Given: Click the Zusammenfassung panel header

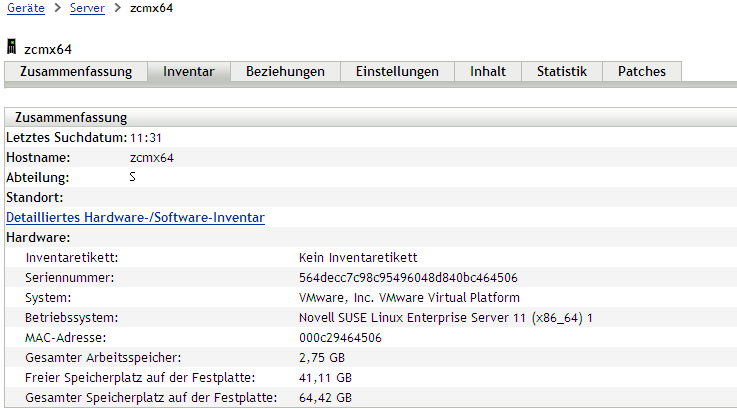Looking at the screenshot, I should tap(70, 117).
